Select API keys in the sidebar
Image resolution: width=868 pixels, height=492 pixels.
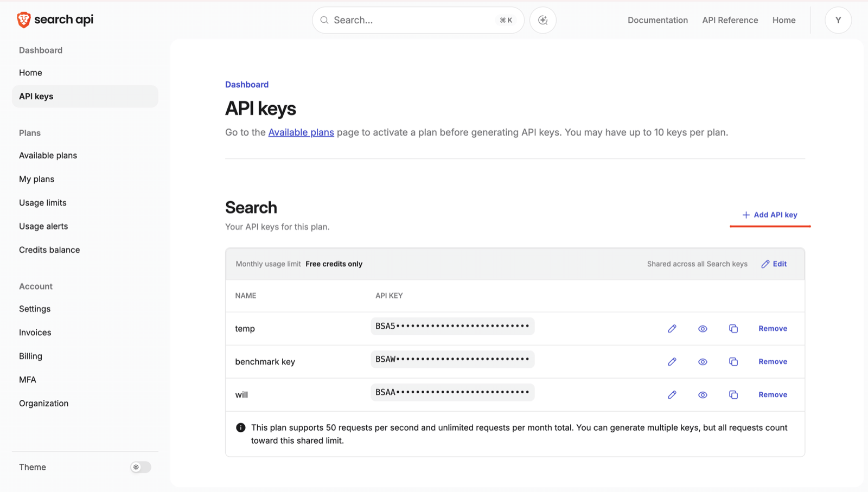[85, 97]
